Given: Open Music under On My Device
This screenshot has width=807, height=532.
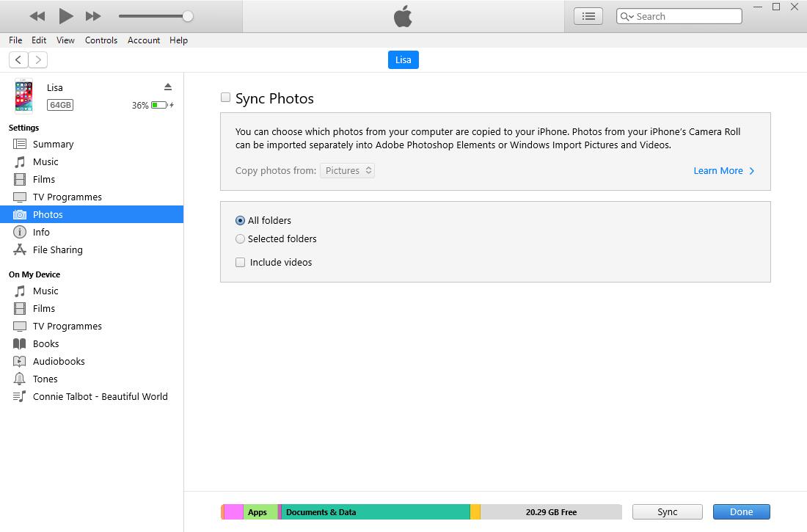Looking at the screenshot, I should (x=92, y=291).
